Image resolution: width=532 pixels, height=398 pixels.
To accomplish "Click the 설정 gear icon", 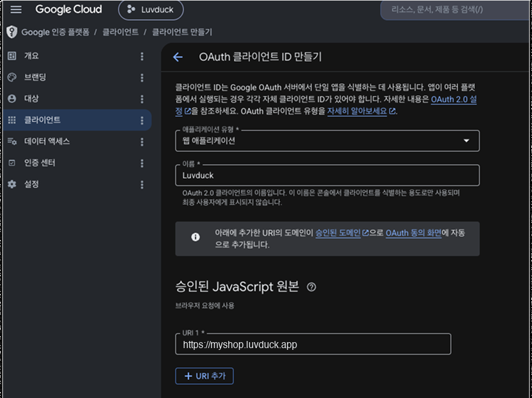I will 12,184.
